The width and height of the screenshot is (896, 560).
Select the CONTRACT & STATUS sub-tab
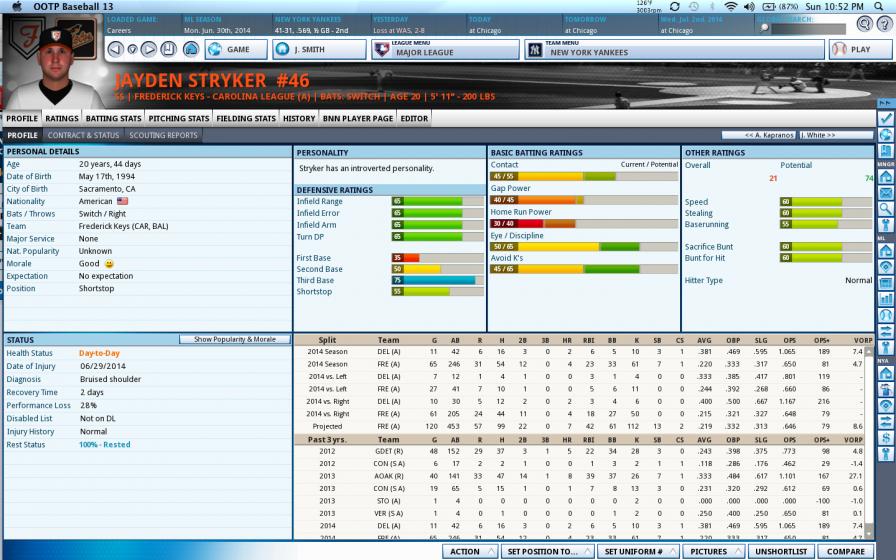(83, 135)
